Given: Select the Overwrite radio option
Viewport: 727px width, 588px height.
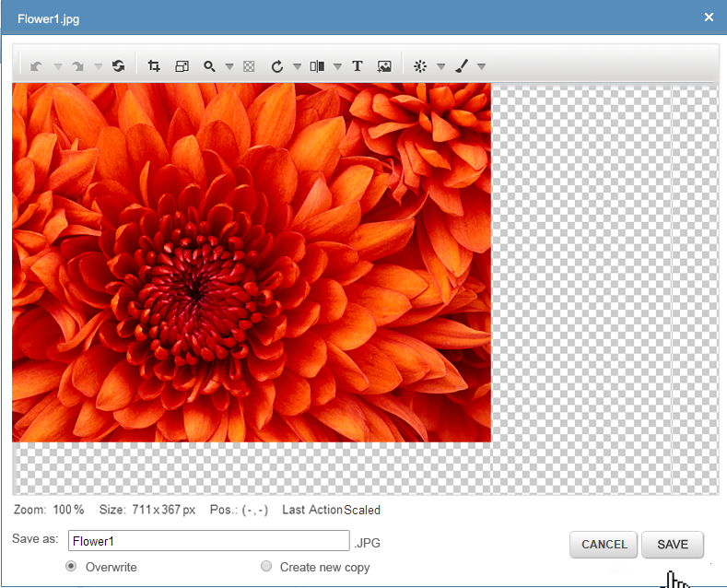Looking at the screenshot, I should [x=71, y=566].
